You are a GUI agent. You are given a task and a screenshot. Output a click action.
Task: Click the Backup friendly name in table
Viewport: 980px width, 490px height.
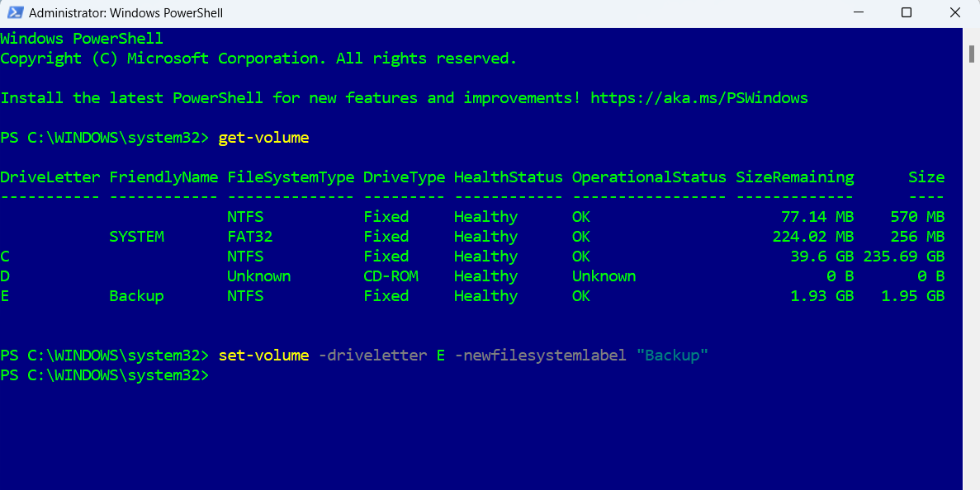point(136,296)
